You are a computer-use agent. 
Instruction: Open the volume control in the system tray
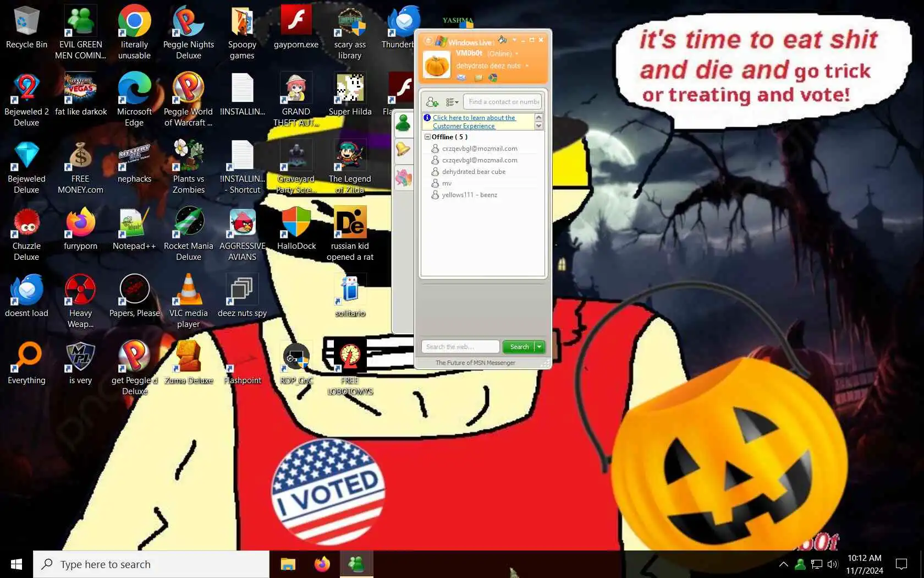[832, 564]
